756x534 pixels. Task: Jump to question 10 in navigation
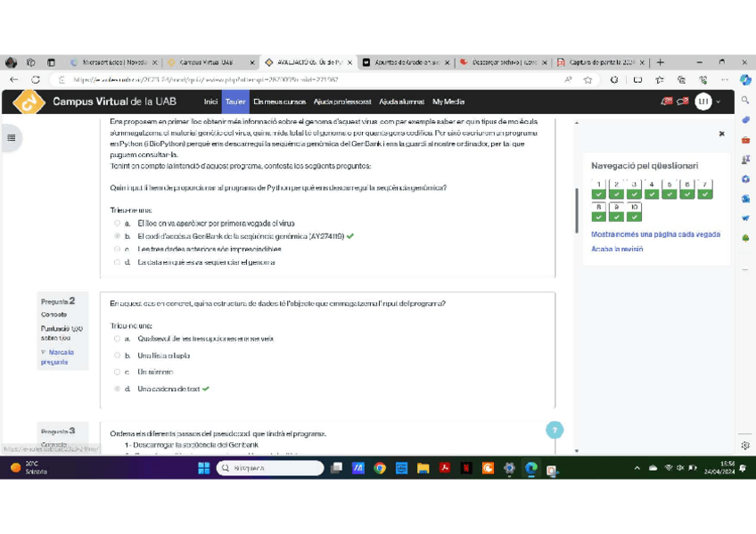coord(634,212)
